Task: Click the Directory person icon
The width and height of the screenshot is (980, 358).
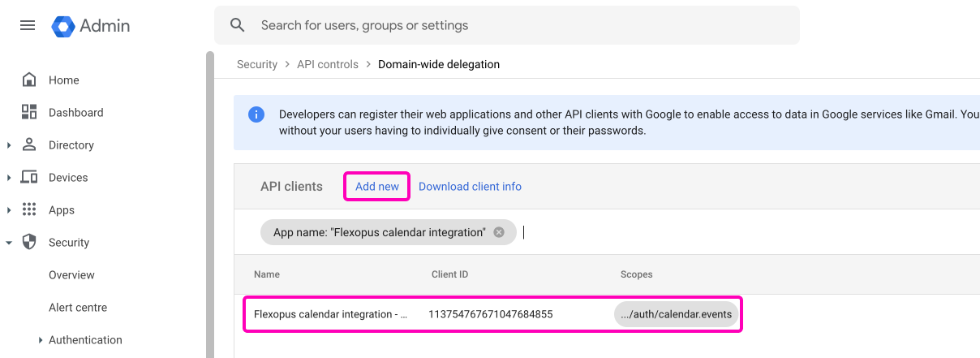Action: [x=29, y=144]
